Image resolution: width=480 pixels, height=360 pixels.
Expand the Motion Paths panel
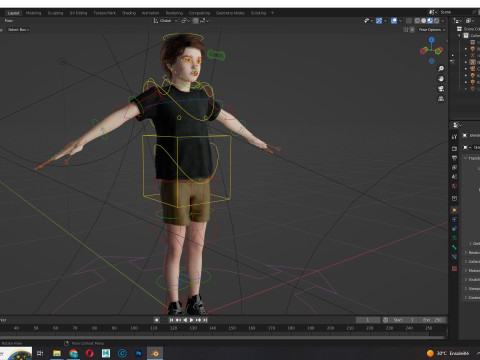tap(472, 270)
